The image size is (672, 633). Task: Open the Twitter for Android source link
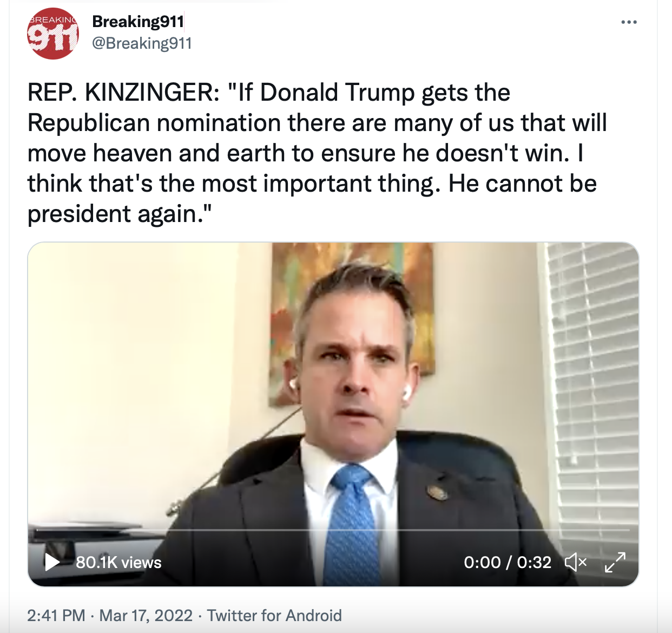tap(274, 616)
